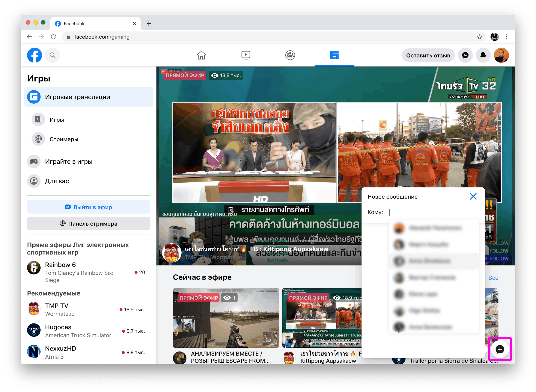Open the Chrome three-dot menu
The image size is (536, 392).
[x=507, y=37]
